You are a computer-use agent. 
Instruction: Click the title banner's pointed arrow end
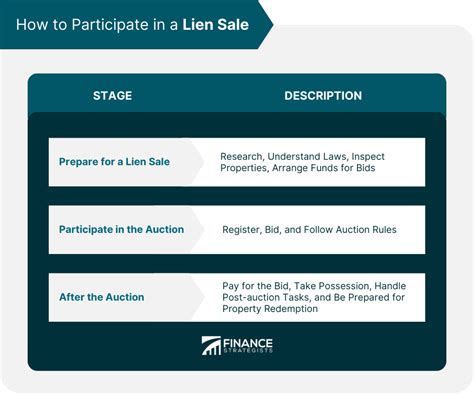(x=265, y=24)
